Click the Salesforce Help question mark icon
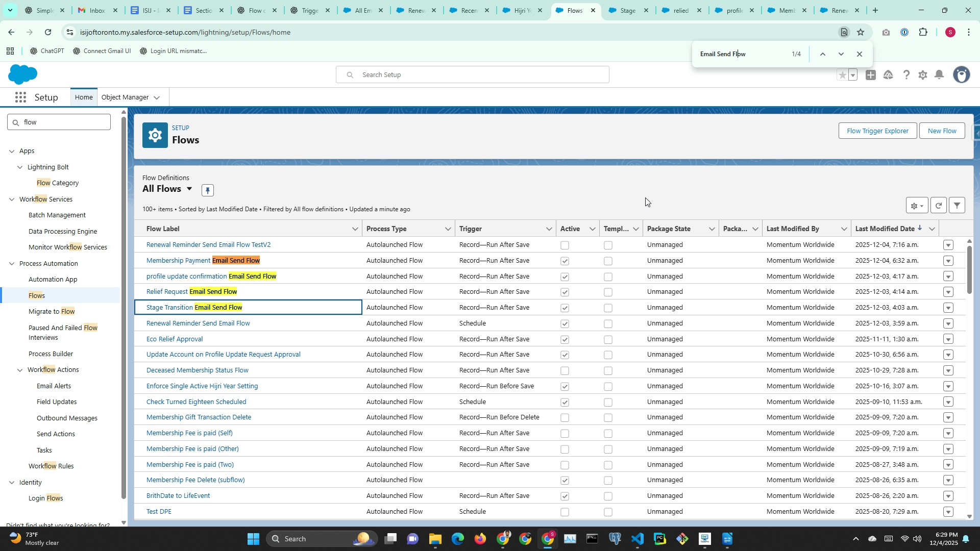The image size is (980, 551). coord(906,75)
